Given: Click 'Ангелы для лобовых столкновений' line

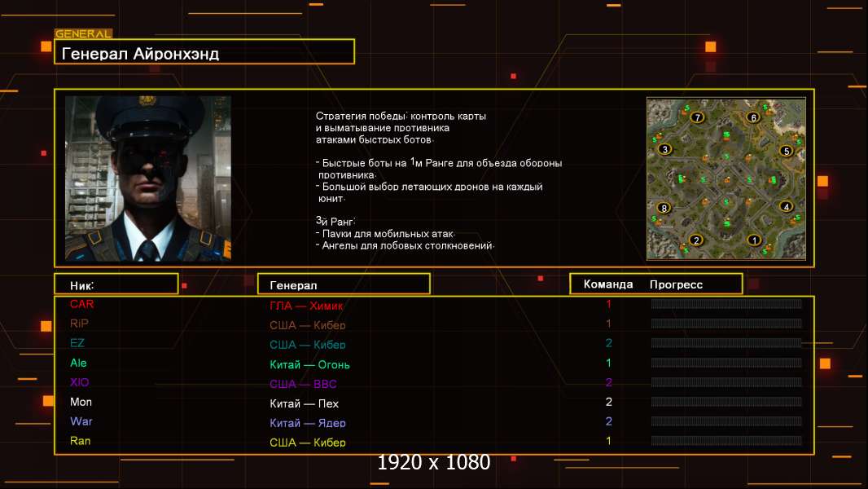Looking at the screenshot, I should pyautogui.click(x=406, y=245).
